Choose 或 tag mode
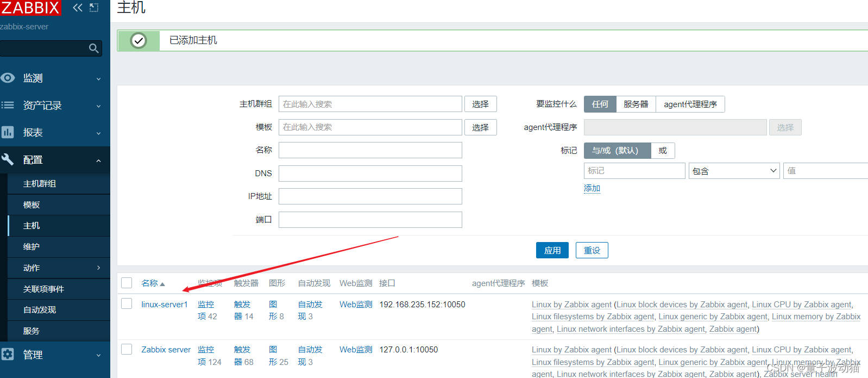Viewport: 868px width, 378px height. [x=663, y=150]
